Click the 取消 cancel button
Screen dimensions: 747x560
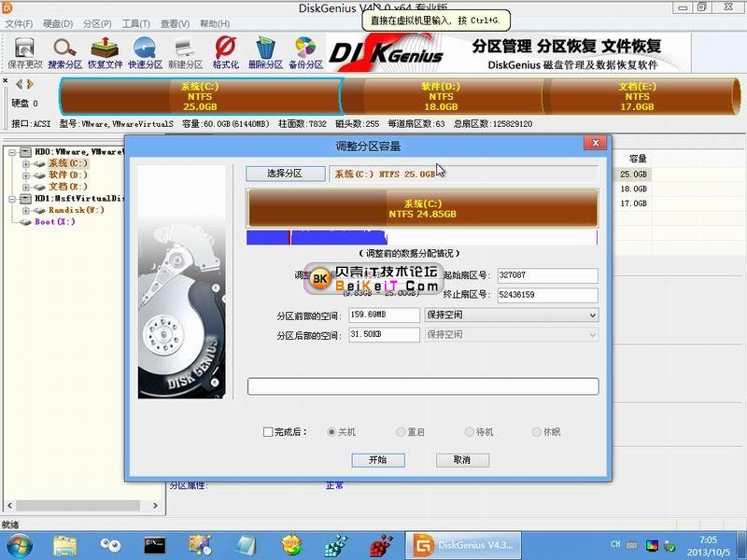[x=462, y=460]
